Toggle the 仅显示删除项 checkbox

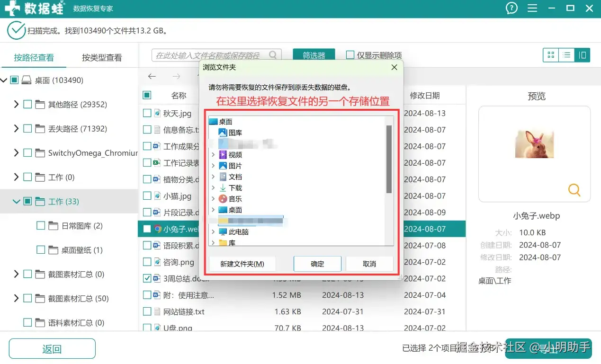click(x=350, y=55)
